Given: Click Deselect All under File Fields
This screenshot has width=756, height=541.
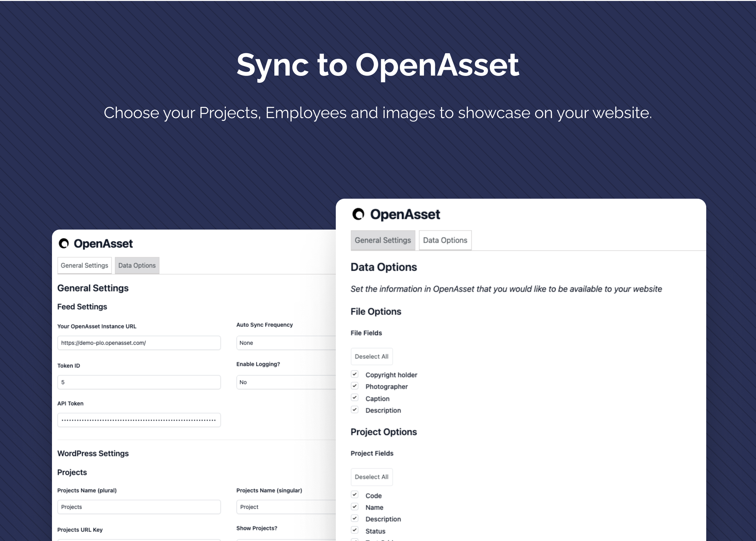Looking at the screenshot, I should [x=371, y=356].
